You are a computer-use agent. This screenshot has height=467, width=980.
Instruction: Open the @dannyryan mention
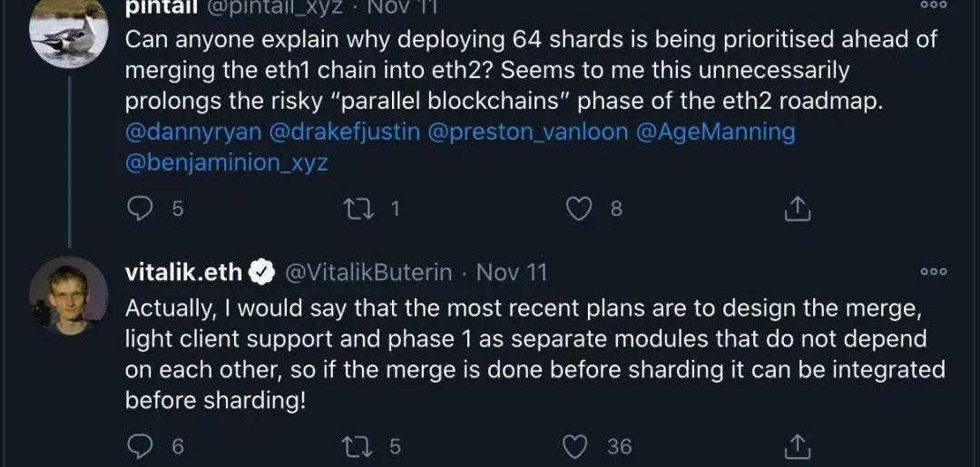tap(193, 131)
